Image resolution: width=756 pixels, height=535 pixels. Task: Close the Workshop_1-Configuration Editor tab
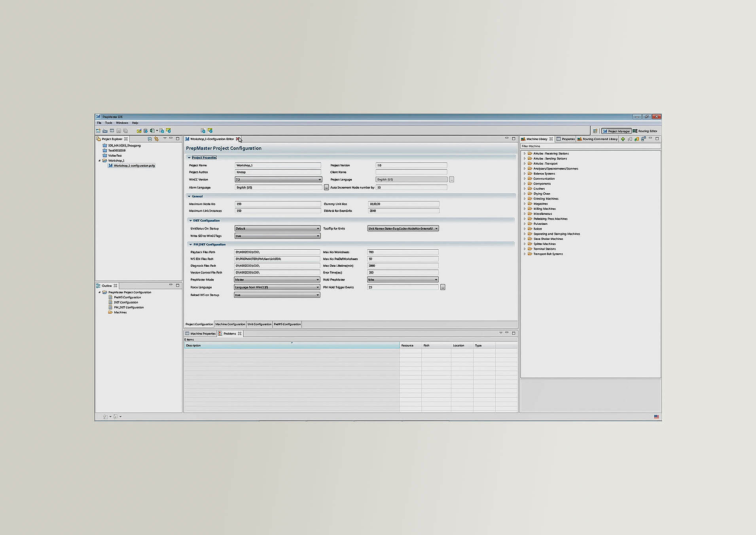[x=238, y=139]
